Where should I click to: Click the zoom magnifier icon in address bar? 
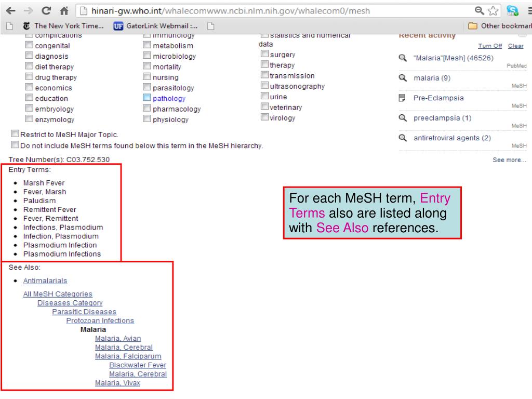[x=479, y=10]
